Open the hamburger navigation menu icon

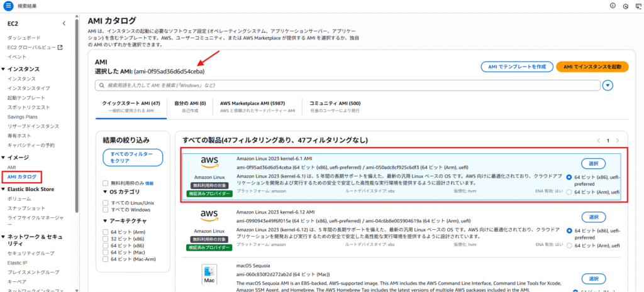pos(9,6)
